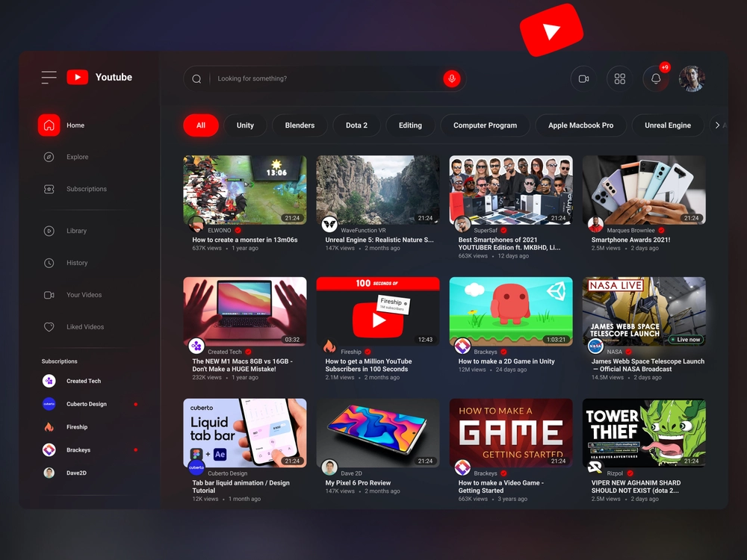Open Liked Videos in the sidebar
The width and height of the screenshot is (747, 560).
84,327
